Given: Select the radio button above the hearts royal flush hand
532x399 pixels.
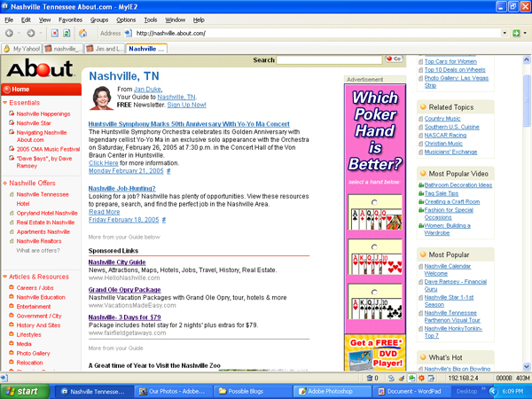Looking at the screenshot, I should click(374, 246).
